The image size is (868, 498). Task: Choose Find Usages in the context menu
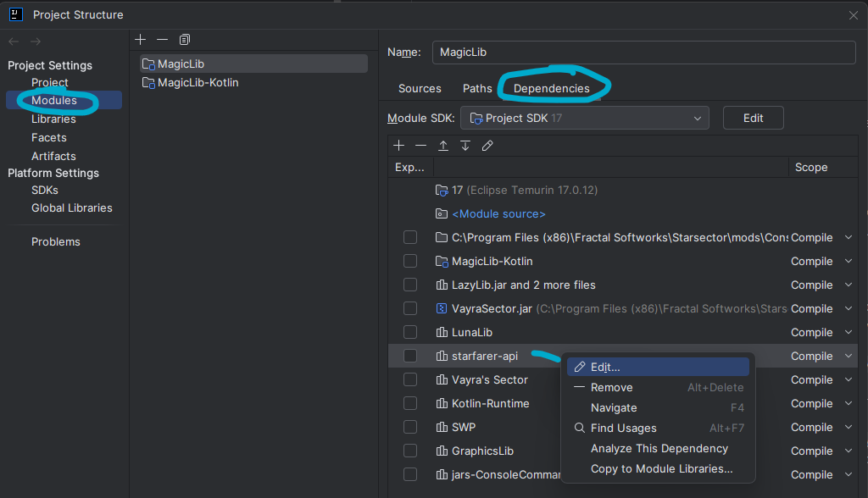(x=658, y=428)
